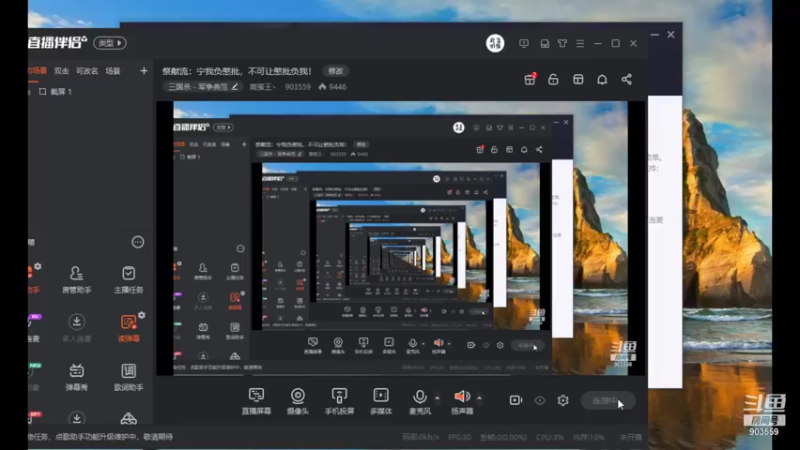The height and width of the screenshot is (450, 800).
Task: Switch to the 可改名 scene tab
Action: point(87,71)
